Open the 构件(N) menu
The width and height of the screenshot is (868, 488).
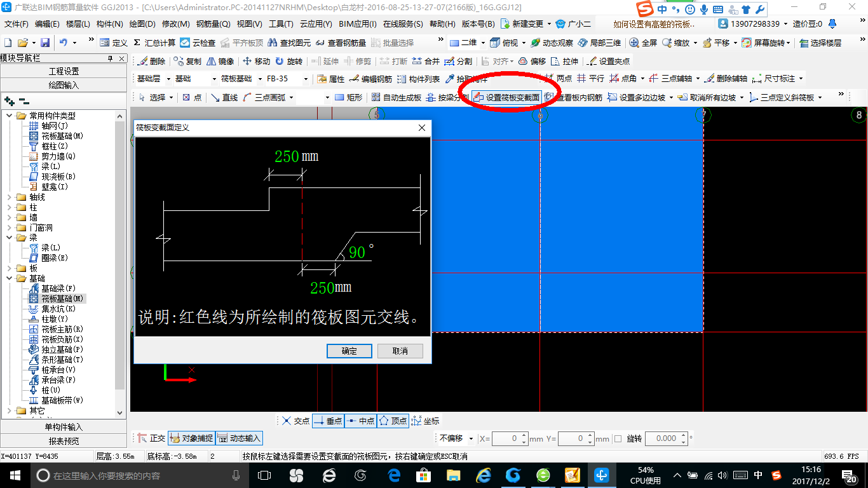point(110,24)
